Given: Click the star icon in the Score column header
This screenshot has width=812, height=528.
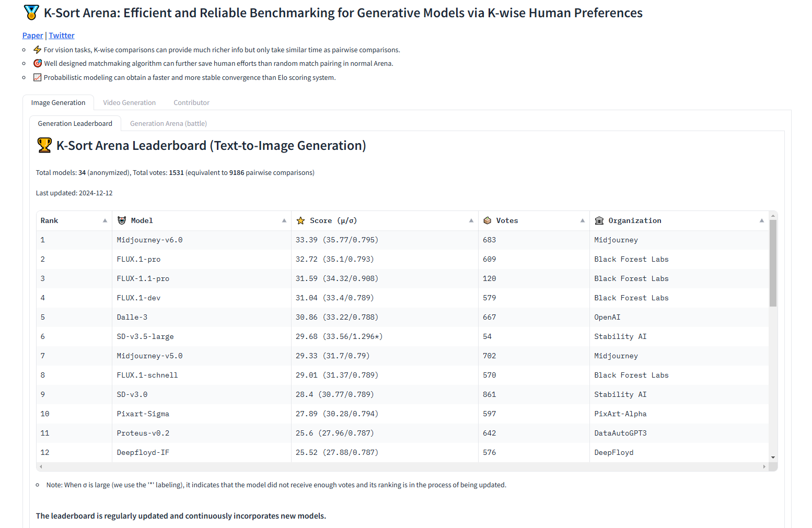Looking at the screenshot, I should 300,220.
